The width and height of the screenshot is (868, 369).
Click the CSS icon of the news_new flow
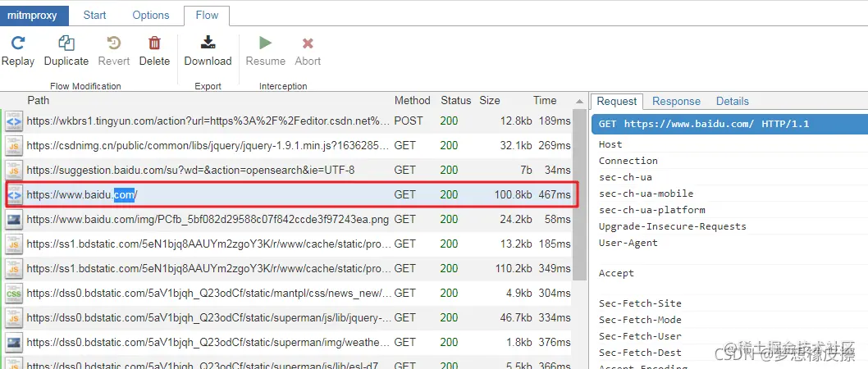(14, 293)
